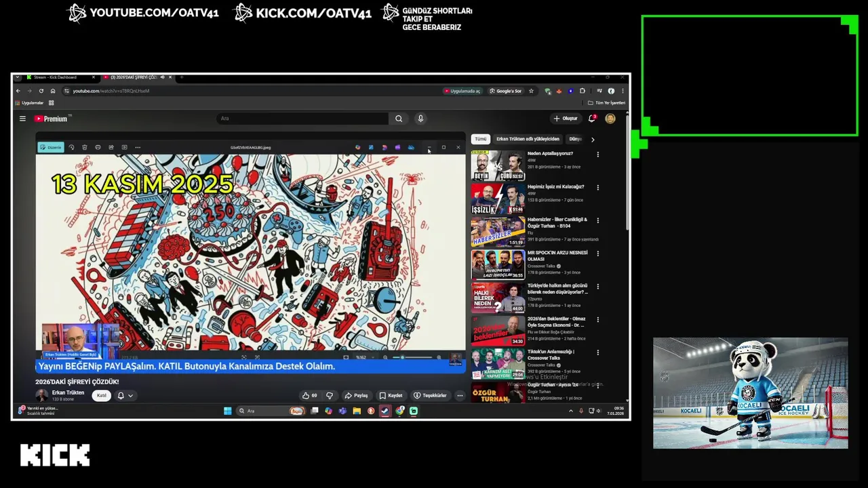The width and height of the screenshot is (868, 488).
Task: Open the Chrome tab search dropdown
Action: click(x=18, y=77)
